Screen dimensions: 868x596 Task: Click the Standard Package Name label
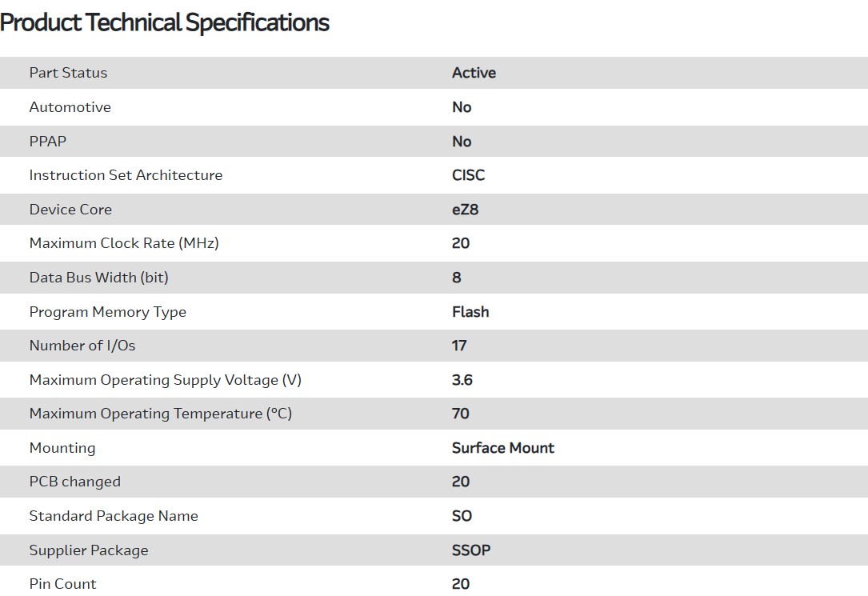[x=114, y=516]
